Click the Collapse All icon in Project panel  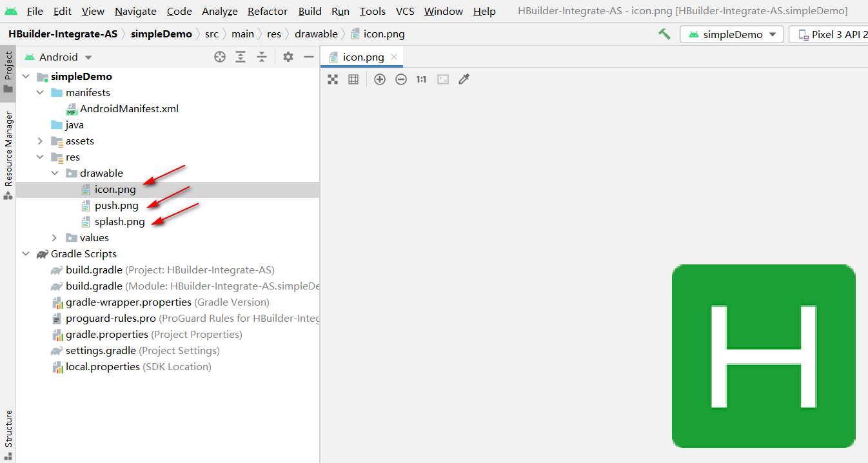262,57
